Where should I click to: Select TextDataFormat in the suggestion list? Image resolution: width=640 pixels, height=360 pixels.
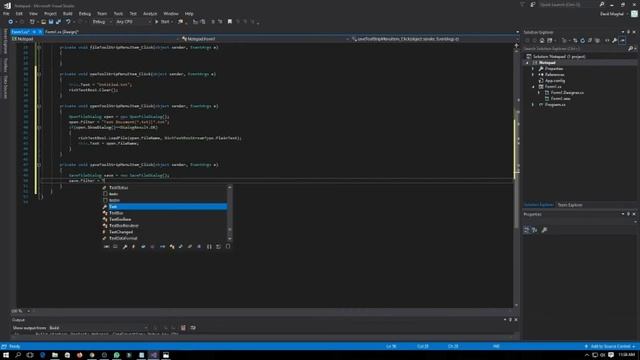[x=164, y=238]
